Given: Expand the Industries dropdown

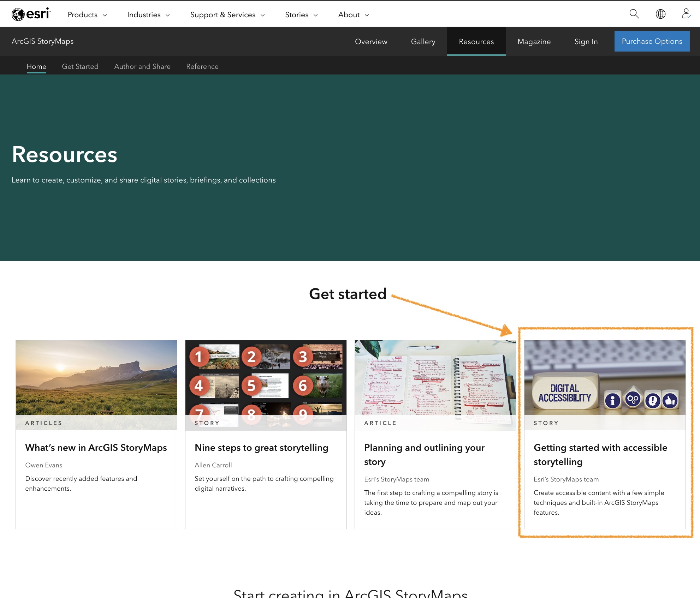Looking at the screenshot, I should (x=148, y=15).
